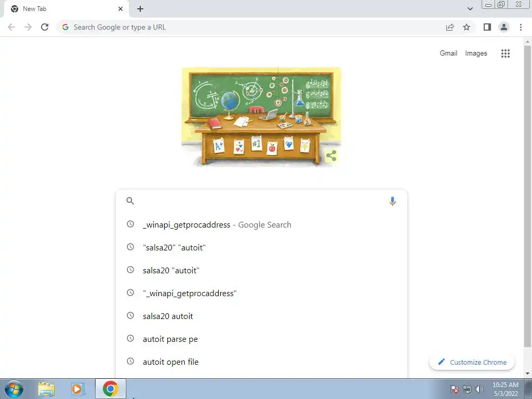Screen dimensions: 532x399
Task: Launch Windows Media Player from the taskbar
Action: point(78,389)
